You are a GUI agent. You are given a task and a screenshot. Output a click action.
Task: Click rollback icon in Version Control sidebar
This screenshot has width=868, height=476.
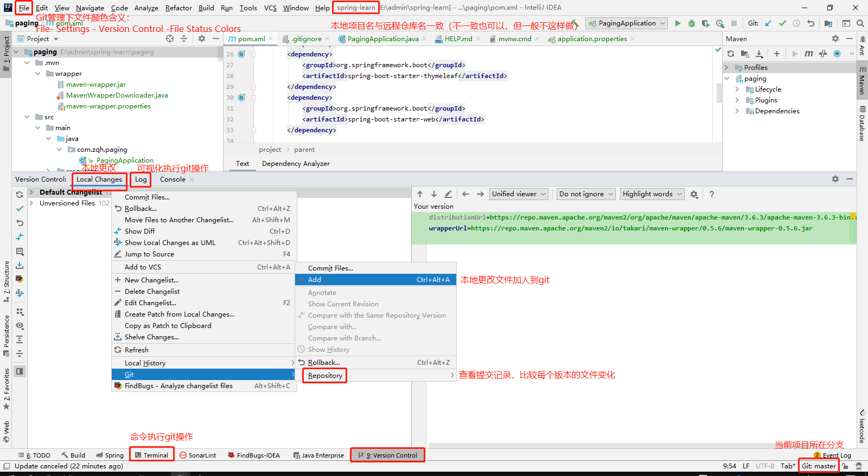(x=20, y=222)
